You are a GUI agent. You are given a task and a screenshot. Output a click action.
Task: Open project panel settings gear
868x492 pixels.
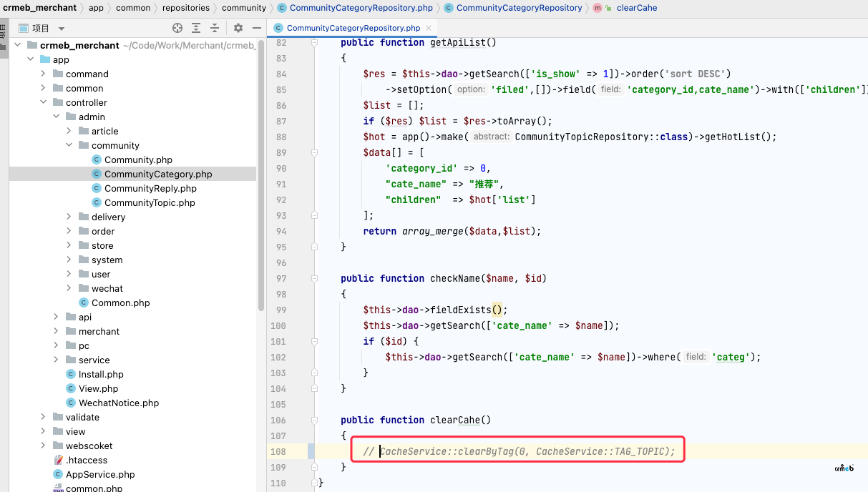(x=238, y=28)
